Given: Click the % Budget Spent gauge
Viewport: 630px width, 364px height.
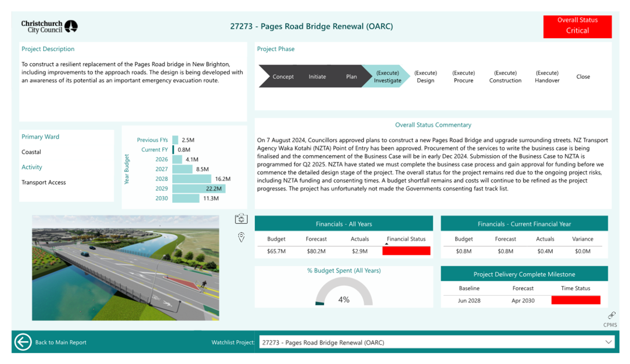Looking at the screenshot, I should [344, 292].
